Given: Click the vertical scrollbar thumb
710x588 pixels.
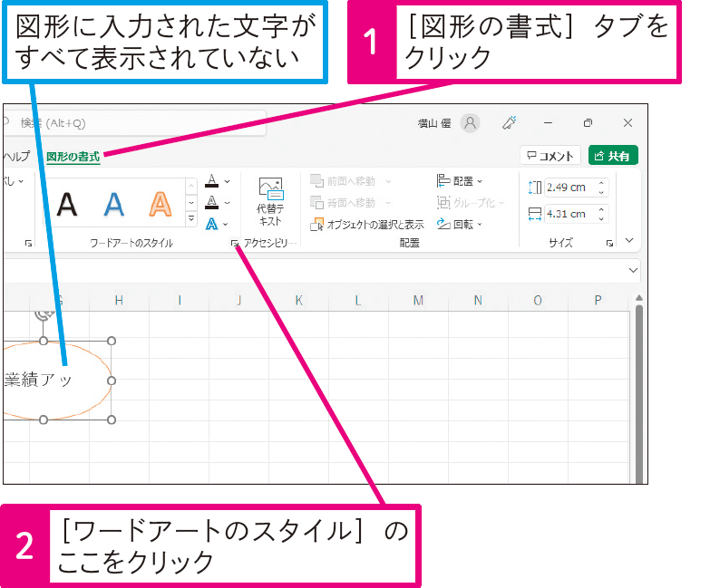Looking at the screenshot, I should coord(639,393).
